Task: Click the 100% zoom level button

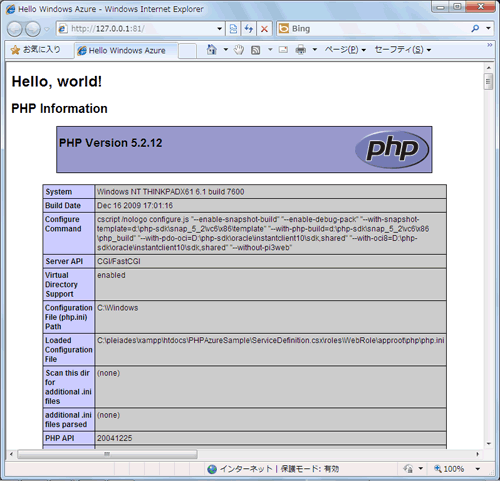Action: (449, 469)
